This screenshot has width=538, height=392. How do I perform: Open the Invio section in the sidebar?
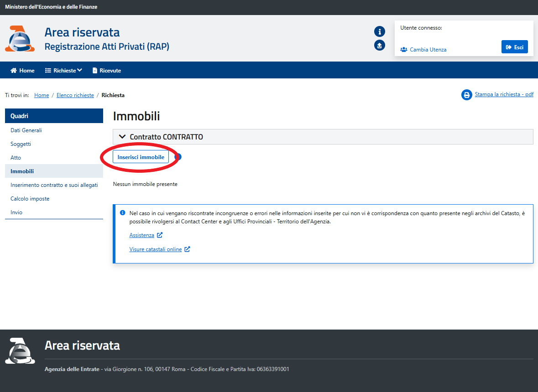point(54,212)
